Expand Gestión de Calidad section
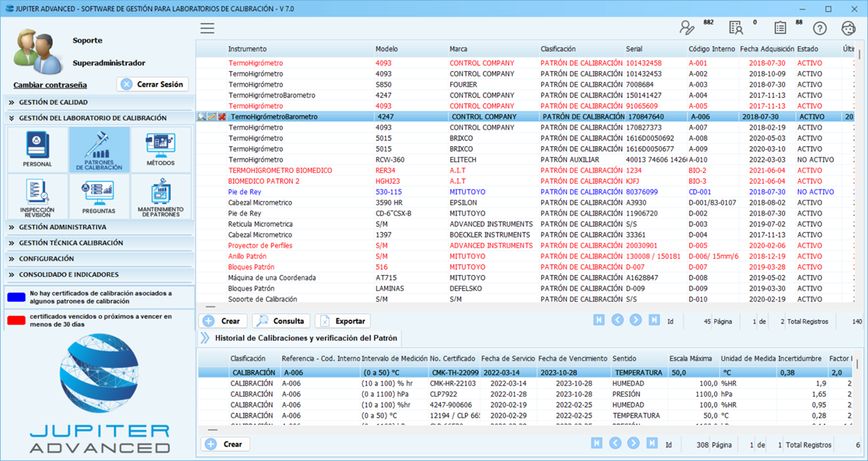 [x=53, y=103]
